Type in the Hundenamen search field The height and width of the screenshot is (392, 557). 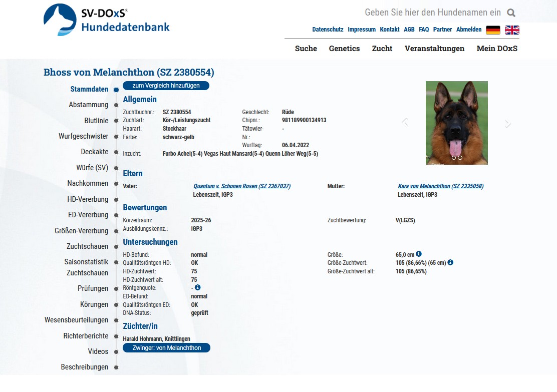tap(432, 13)
